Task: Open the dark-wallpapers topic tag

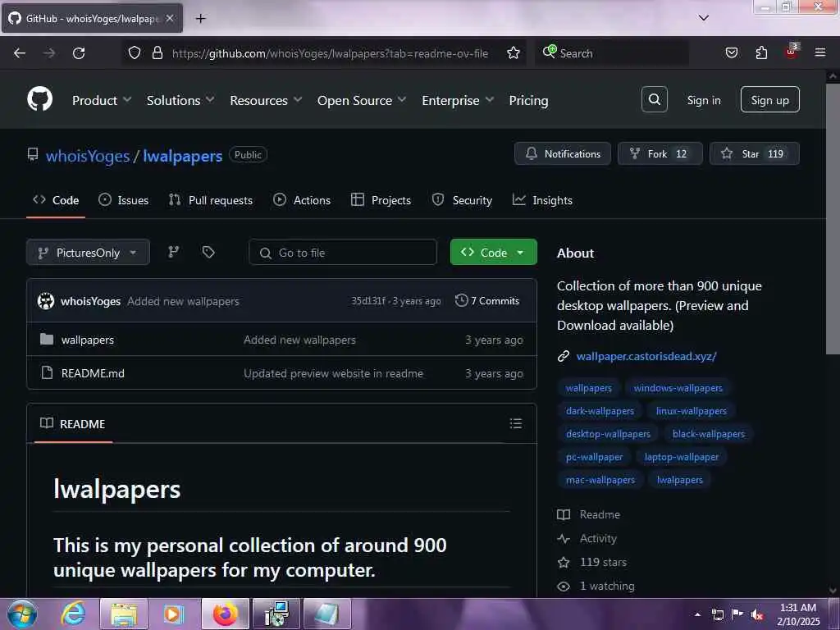Action: pyautogui.click(x=600, y=411)
